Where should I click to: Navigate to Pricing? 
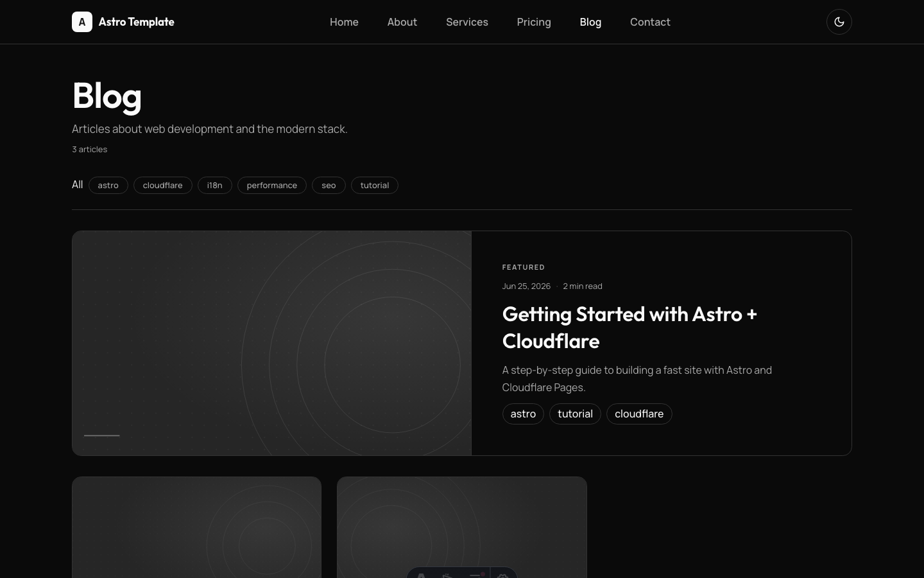534,22
